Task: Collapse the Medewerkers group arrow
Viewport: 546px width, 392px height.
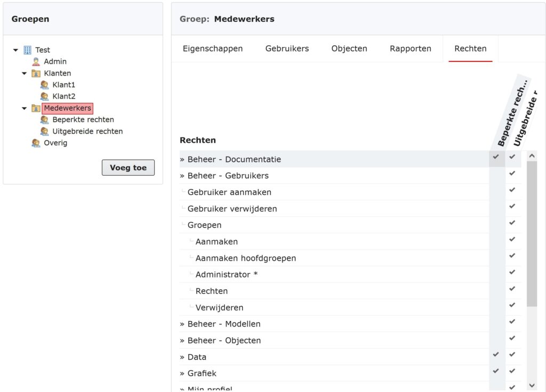Action: pyautogui.click(x=24, y=108)
